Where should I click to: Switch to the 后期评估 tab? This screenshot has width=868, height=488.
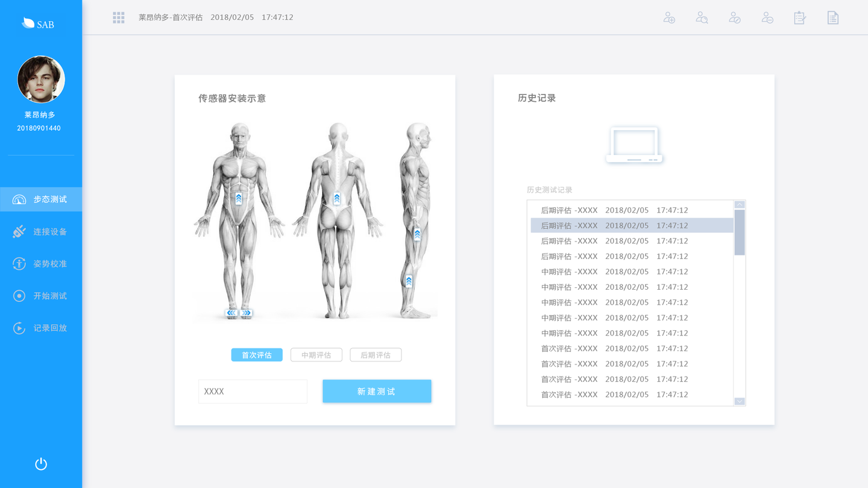point(376,355)
